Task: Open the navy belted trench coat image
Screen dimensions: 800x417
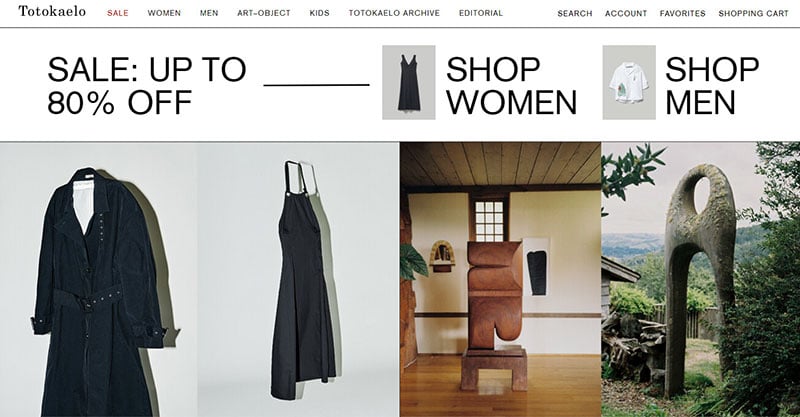Action: point(98,279)
